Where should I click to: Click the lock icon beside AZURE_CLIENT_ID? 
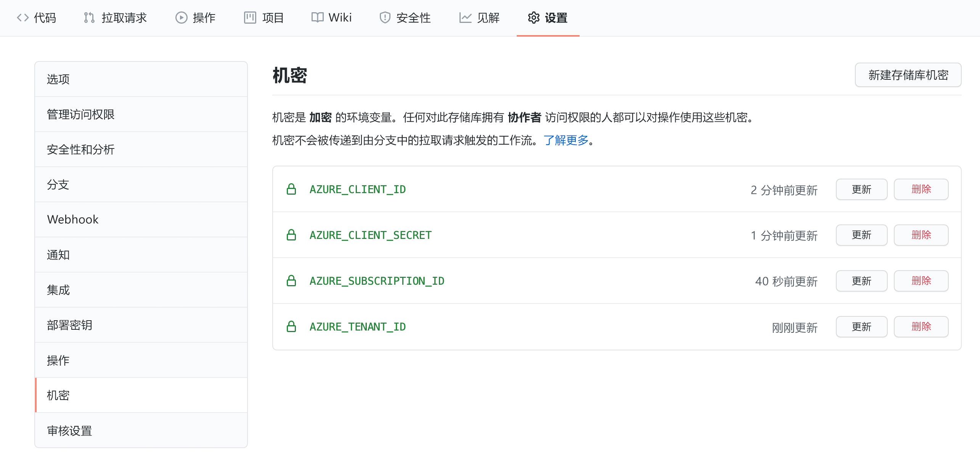pos(292,189)
